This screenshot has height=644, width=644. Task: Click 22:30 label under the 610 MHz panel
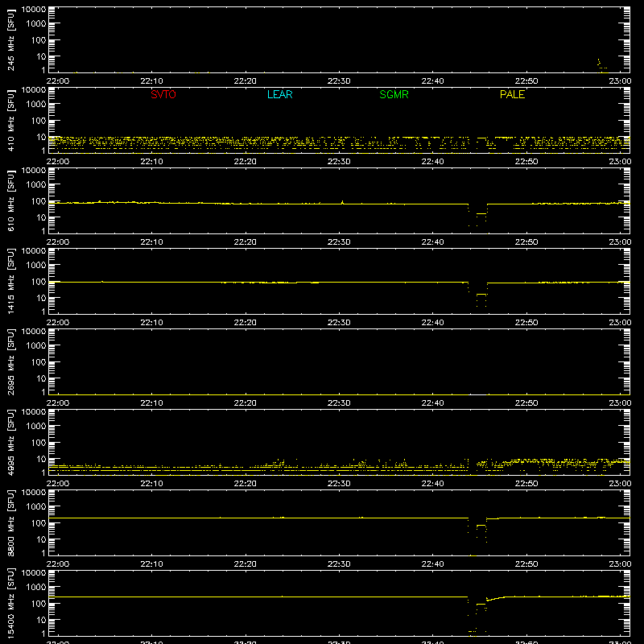[x=339, y=242]
